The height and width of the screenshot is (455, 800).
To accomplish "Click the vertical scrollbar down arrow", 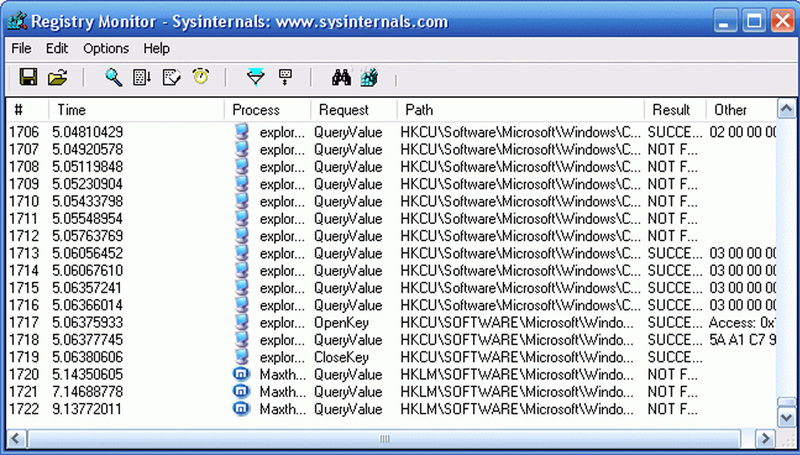I will pyautogui.click(x=785, y=418).
